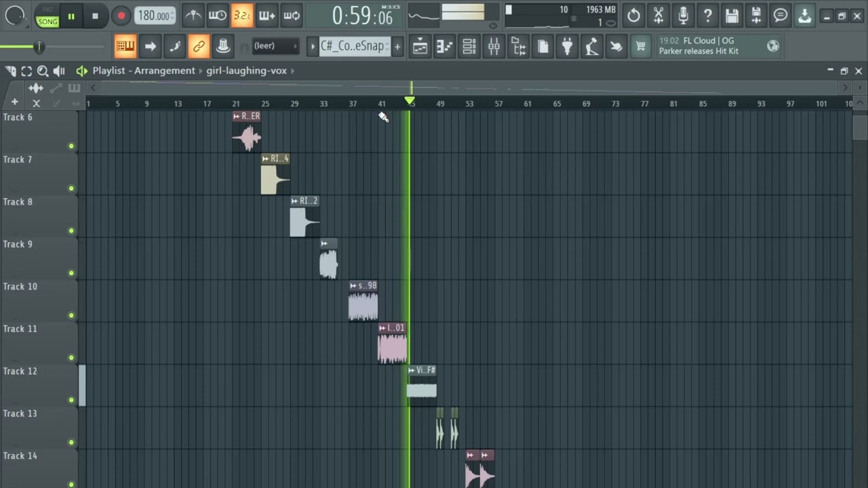Image resolution: width=868 pixels, height=488 pixels.
Task: Pause playback
Action: click(x=71, y=16)
